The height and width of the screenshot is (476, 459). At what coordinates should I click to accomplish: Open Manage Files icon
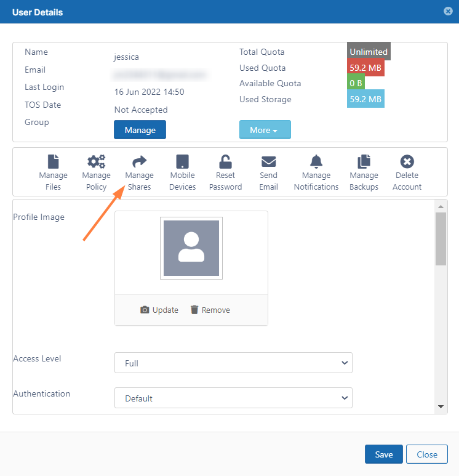point(53,162)
